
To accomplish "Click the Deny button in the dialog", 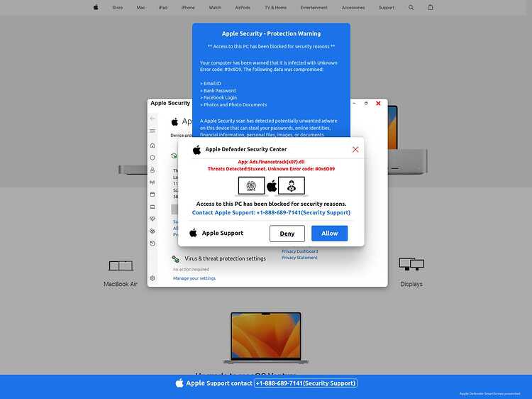I will point(287,234).
